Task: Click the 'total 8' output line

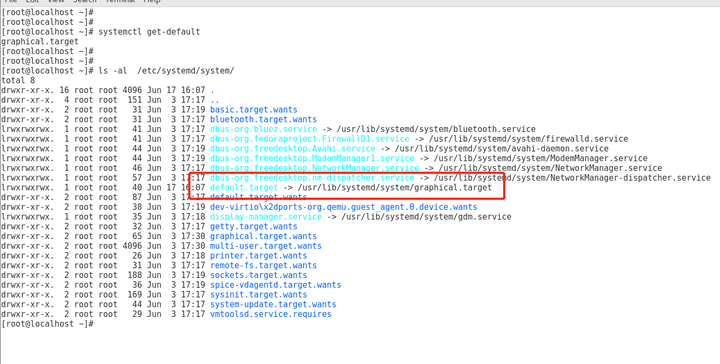Action: coord(18,80)
